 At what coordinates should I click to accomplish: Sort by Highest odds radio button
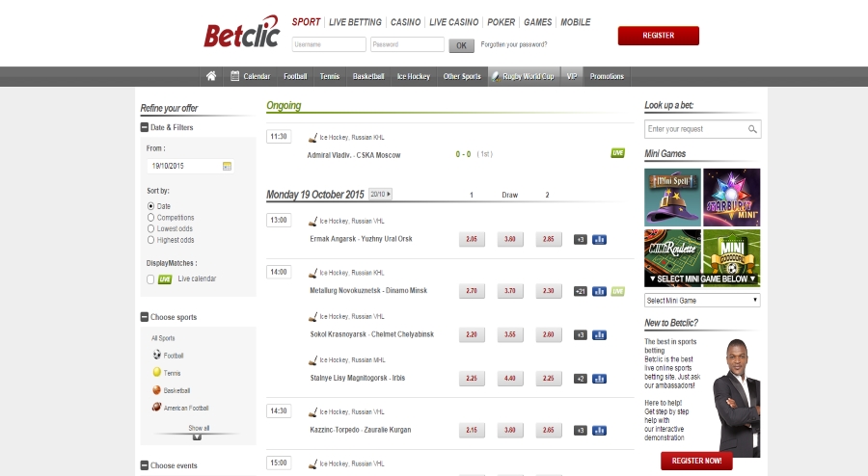(x=150, y=240)
